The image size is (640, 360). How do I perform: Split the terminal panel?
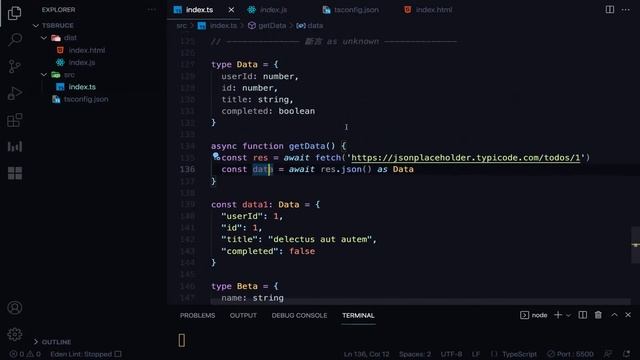582,315
